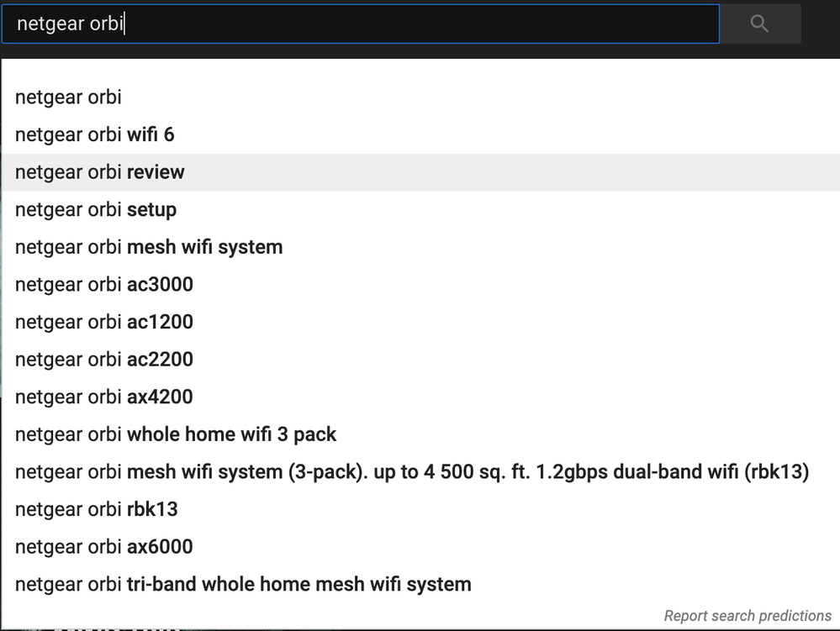Choose 'netgear orbi ac2200' suggestion
Screen dimensions: 840x631
click(x=104, y=360)
